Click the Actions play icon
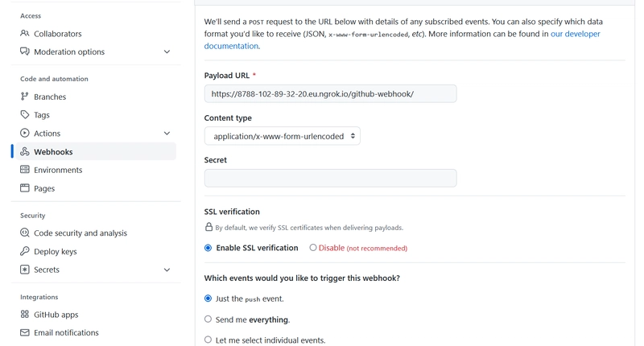The image size is (644, 346). (x=25, y=134)
